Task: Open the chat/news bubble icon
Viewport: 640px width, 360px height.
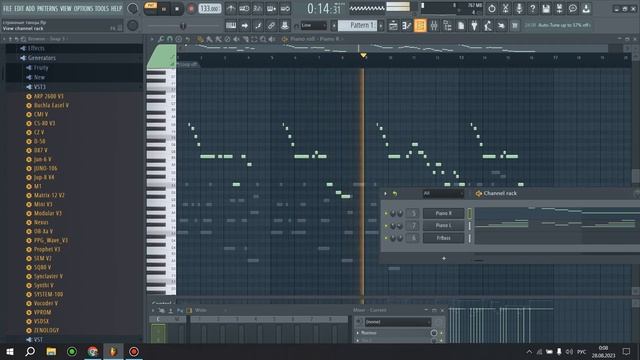Action: (573, 9)
